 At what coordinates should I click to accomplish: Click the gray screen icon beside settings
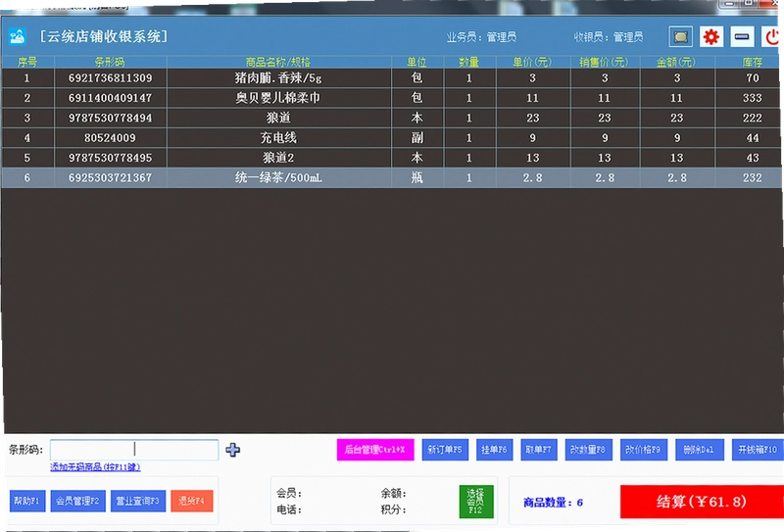tap(681, 36)
